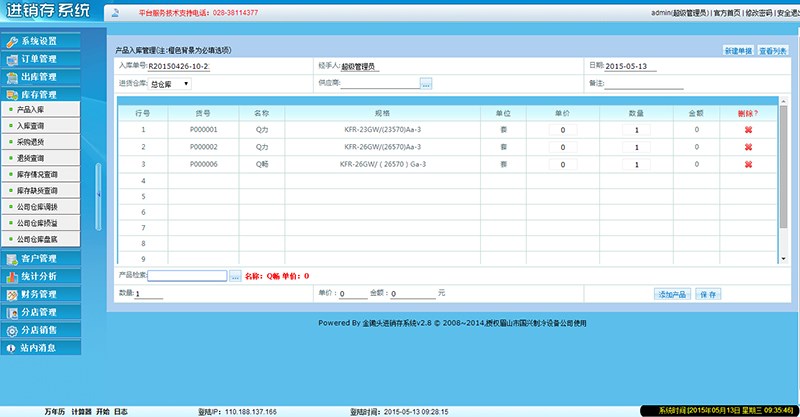Open the 系统设置 menu
Viewport: 800px width, 417px height.
pos(40,41)
